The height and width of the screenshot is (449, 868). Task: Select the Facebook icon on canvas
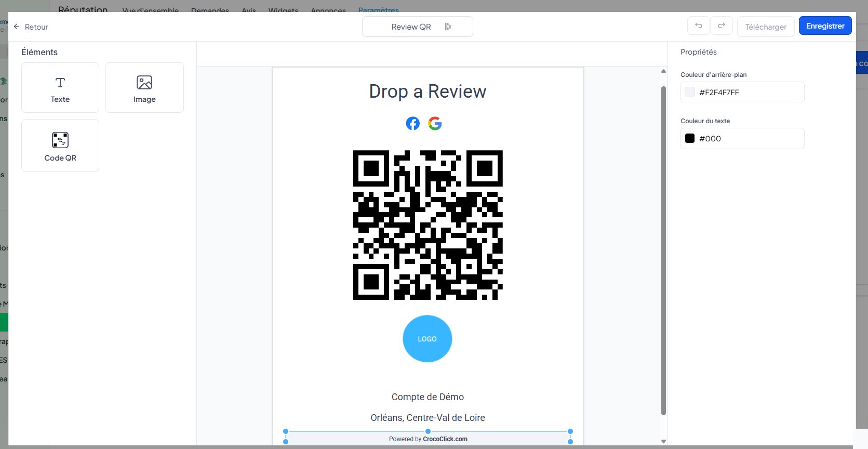click(413, 123)
